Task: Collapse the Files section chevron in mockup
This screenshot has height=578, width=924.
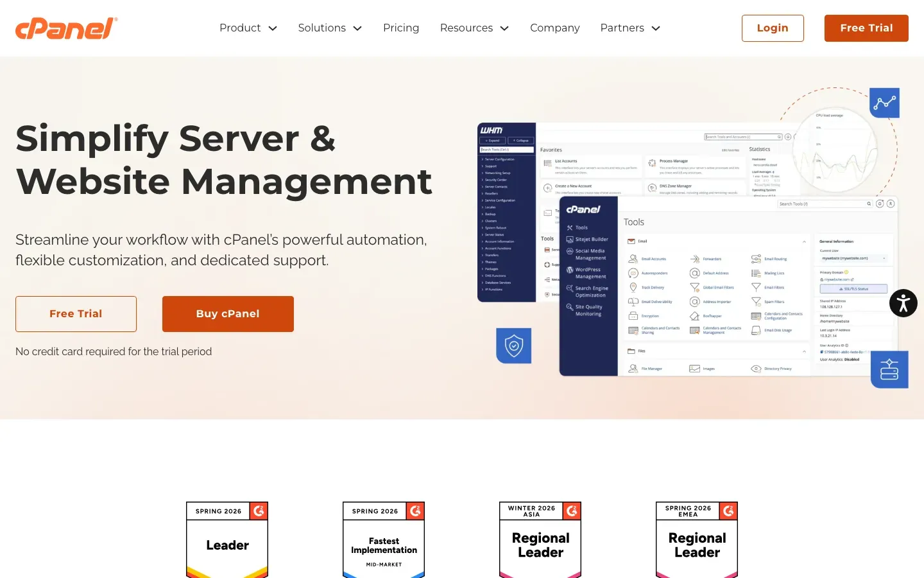Action: pyautogui.click(x=804, y=351)
